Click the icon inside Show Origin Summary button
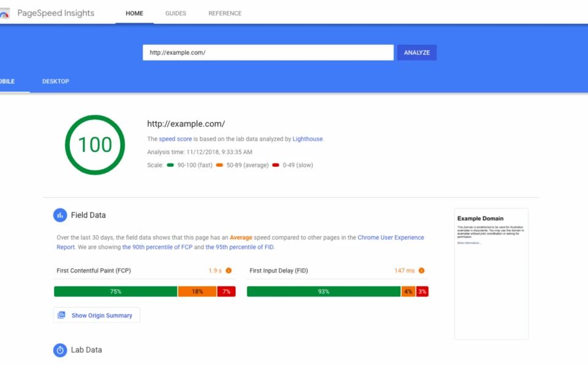Screen dimensions: 588x366 pos(61,315)
